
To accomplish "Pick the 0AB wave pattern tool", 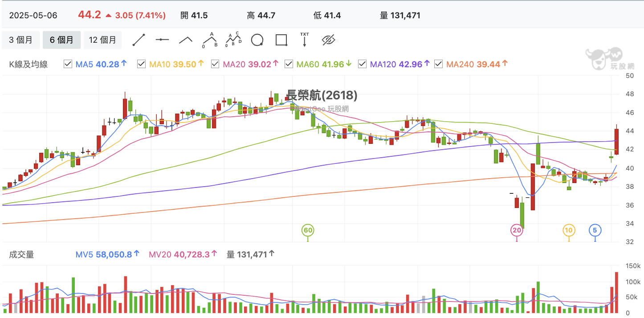I will (209, 40).
